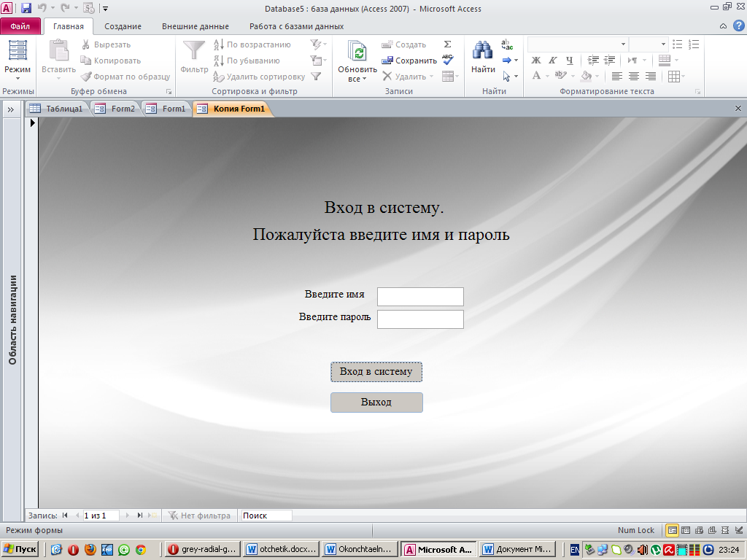Viewport: 747px width, 560px height.
Task: Switch to form view status icon
Action: (672, 530)
